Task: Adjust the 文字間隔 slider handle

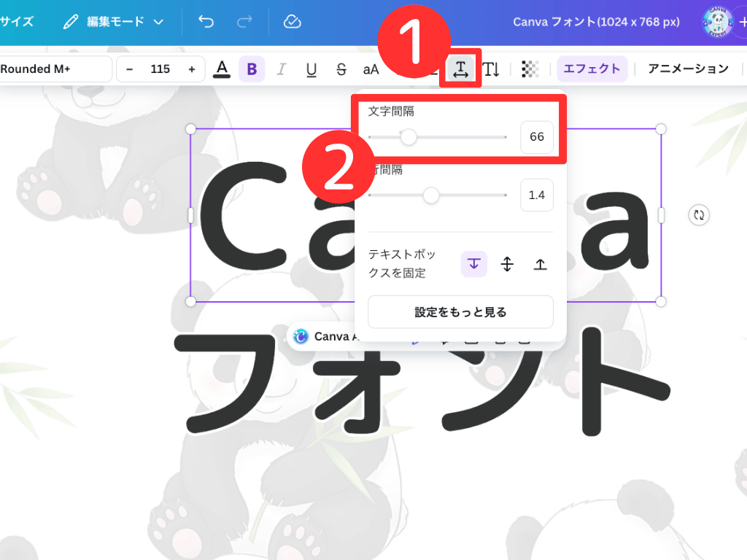Action: 409,136
